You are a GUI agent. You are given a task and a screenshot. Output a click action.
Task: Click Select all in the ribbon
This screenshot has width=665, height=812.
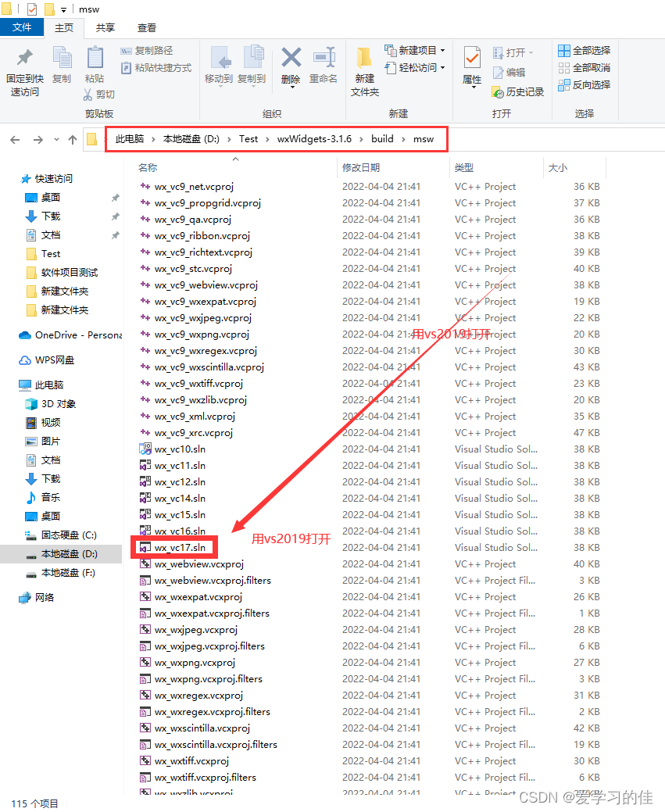(585, 51)
